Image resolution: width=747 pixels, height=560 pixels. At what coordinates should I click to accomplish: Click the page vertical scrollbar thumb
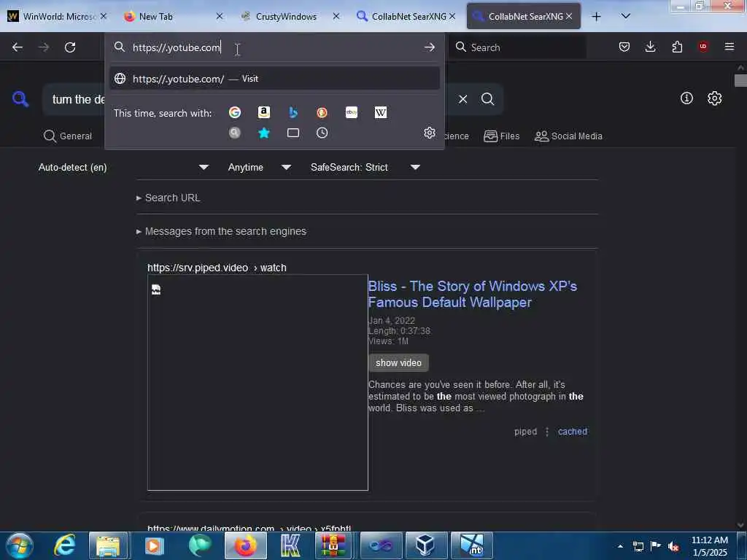point(740,80)
